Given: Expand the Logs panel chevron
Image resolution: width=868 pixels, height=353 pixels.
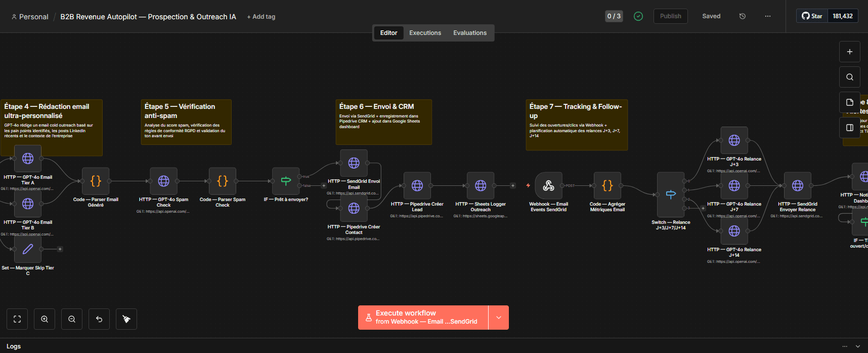Looking at the screenshot, I should [x=858, y=346].
